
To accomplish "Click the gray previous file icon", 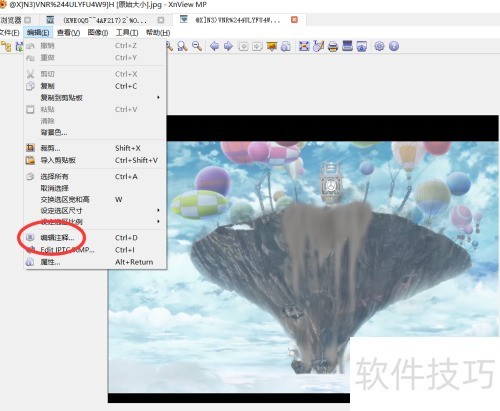I will 243,46.
